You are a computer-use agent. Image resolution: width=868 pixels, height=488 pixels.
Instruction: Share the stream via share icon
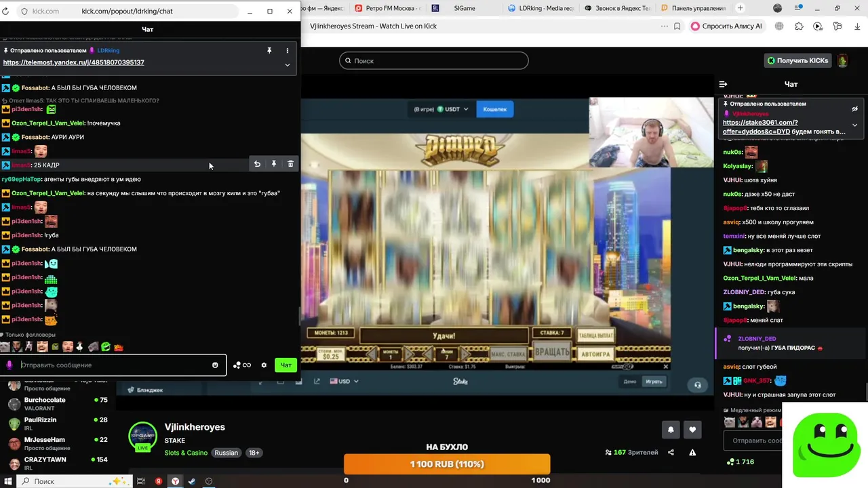pos(671,453)
